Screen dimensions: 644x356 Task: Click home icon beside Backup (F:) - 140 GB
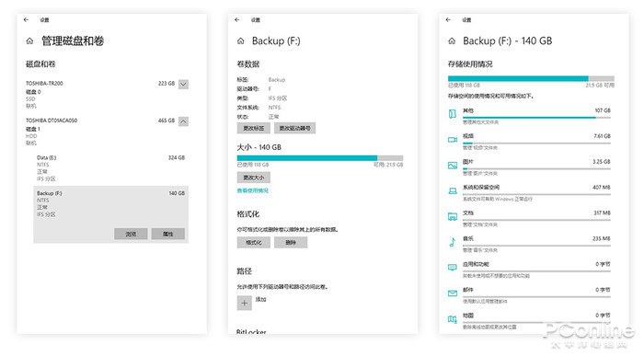coord(452,41)
